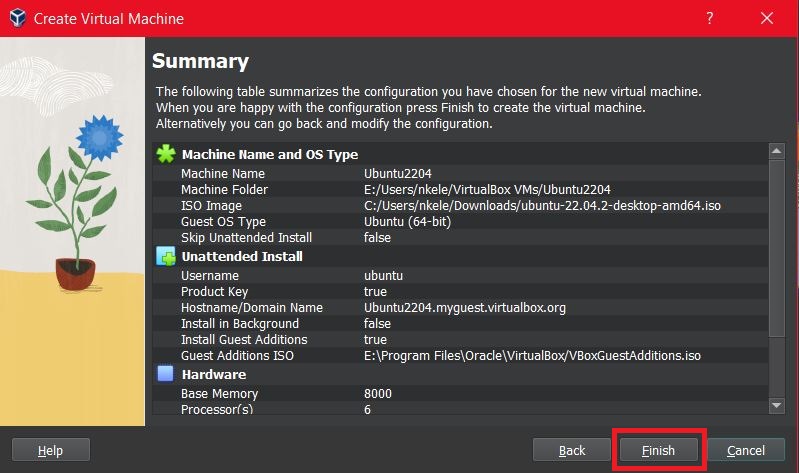Click the blue flower illustration
Viewport: 799px width, 473px height.
click(100, 138)
